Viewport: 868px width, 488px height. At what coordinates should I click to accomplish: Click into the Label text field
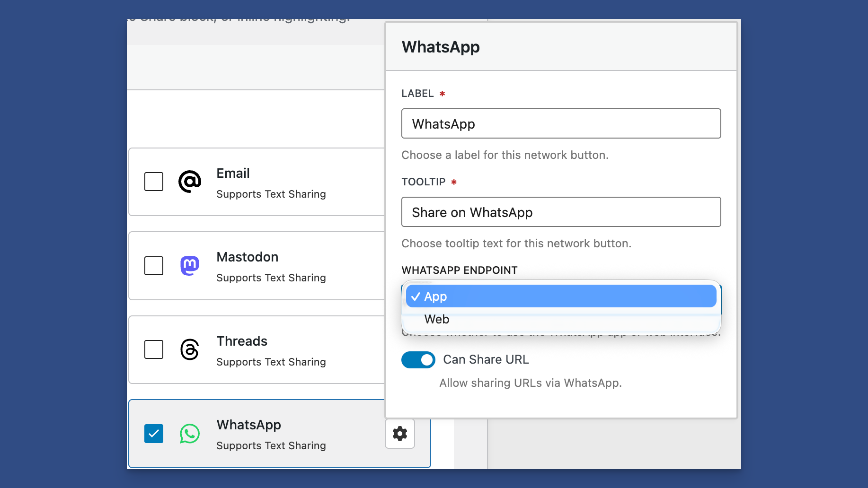coord(561,124)
